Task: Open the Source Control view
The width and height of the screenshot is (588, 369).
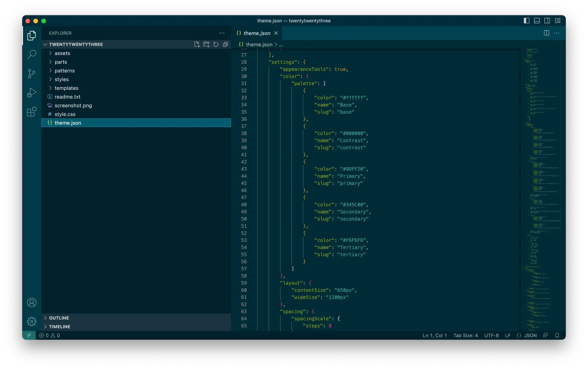Action: click(x=32, y=73)
